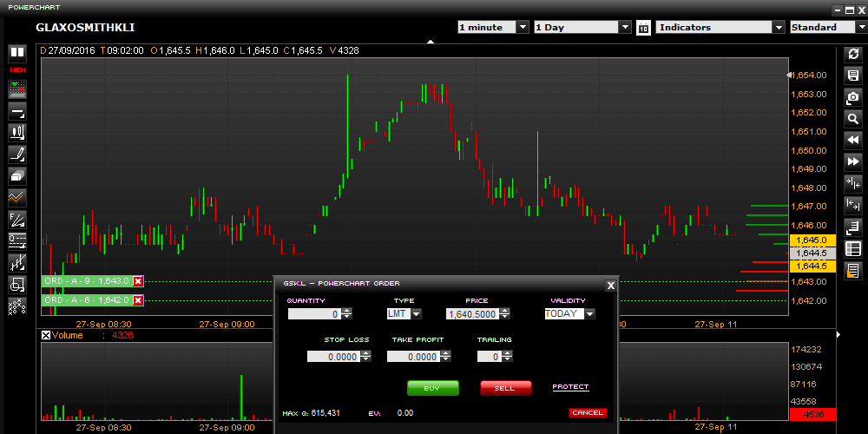Viewport: 868px width, 434px height.
Task: Click the CANCEL button in order dialog
Action: pos(588,413)
